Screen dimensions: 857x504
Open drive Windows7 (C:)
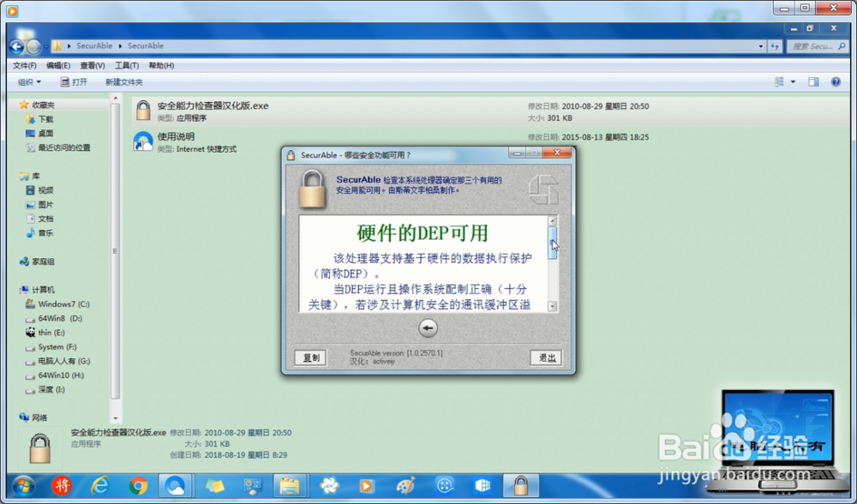tap(64, 304)
